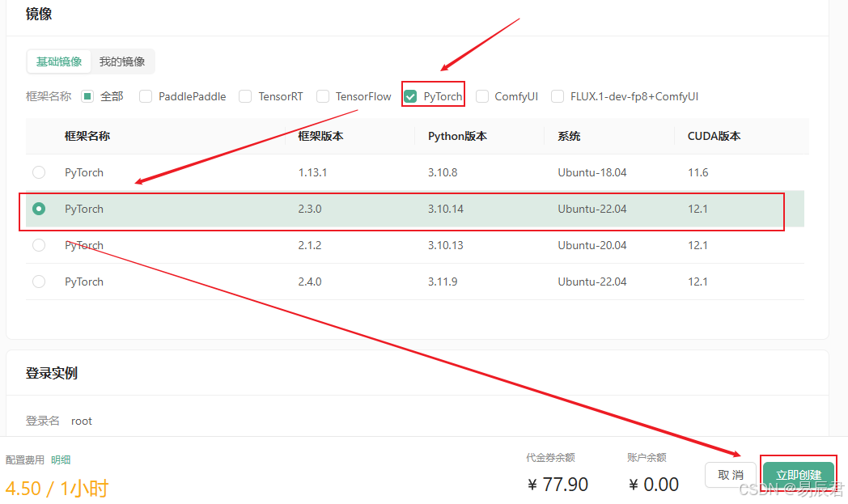
Task: Check the PaddlePaddle framework checkbox
Action: coord(146,96)
